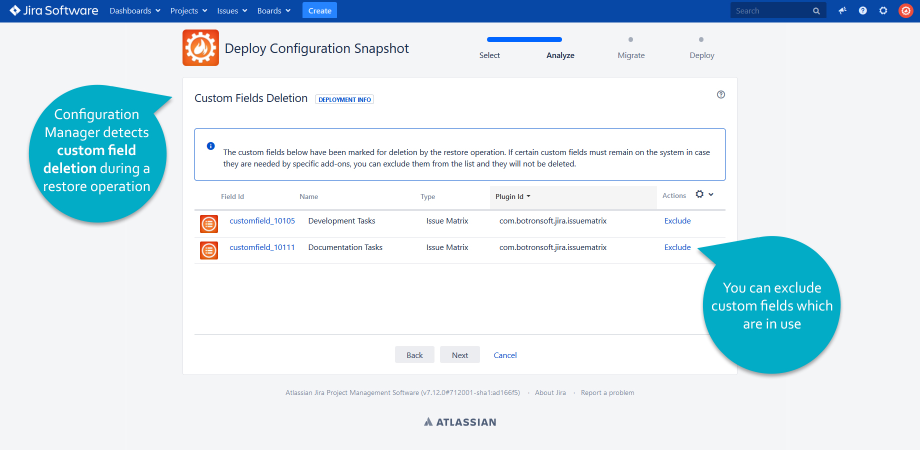Click the help icon in Custom Fields Deletion panel
Image resolution: width=920 pixels, height=450 pixels.
coord(721,94)
